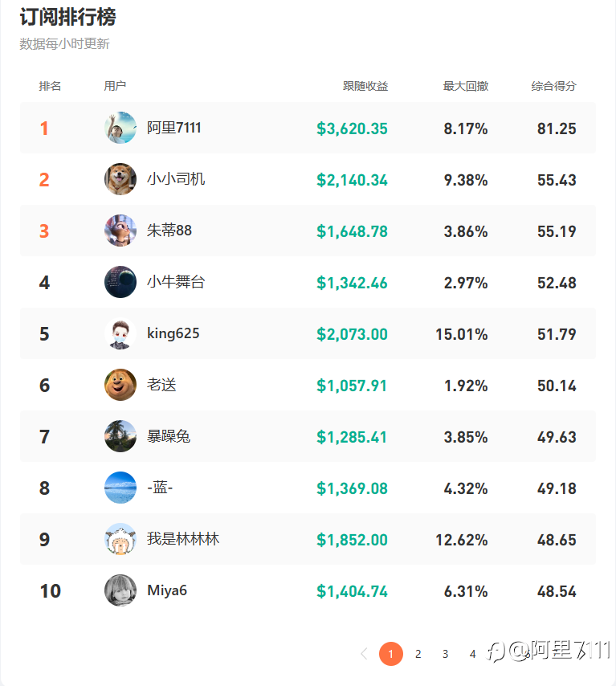Select current page 1 button

click(390, 654)
